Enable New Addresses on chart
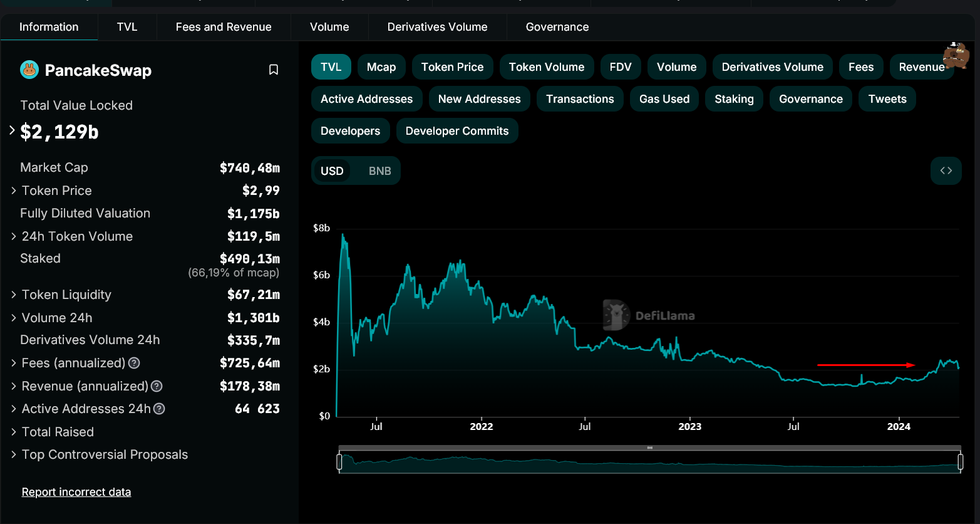 480,99
